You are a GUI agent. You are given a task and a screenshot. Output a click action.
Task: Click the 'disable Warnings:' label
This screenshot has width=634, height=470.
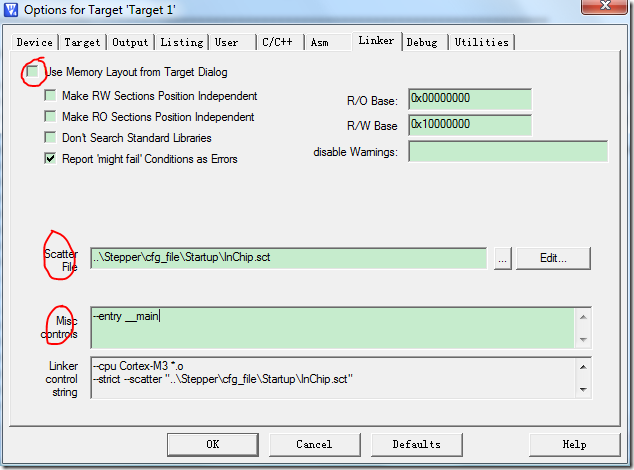tap(355, 152)
